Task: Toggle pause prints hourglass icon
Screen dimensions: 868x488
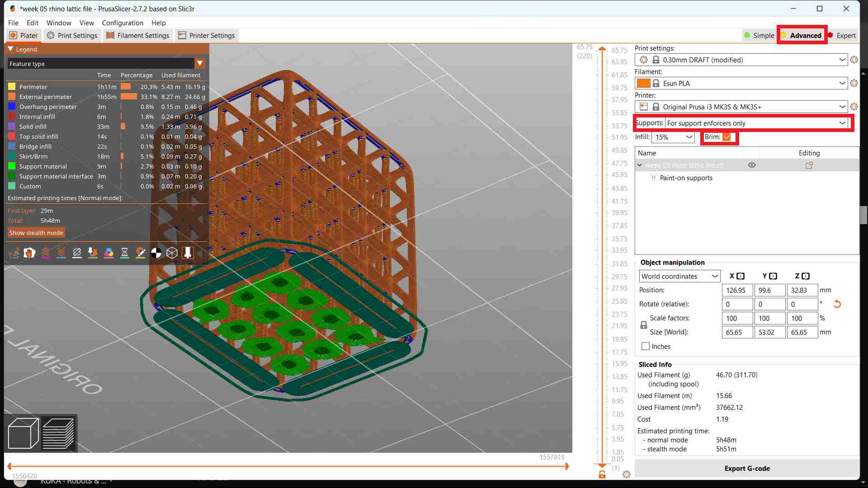Action: click(124, 253)
